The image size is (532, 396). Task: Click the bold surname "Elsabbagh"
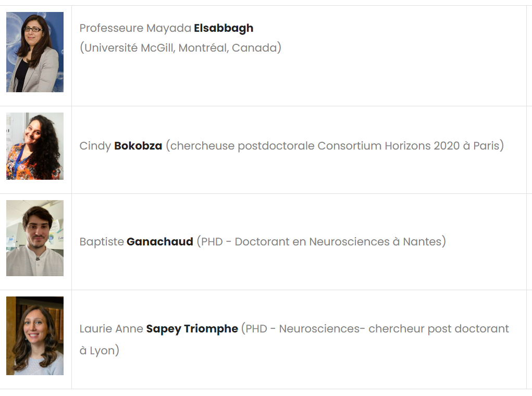(224, 28)
